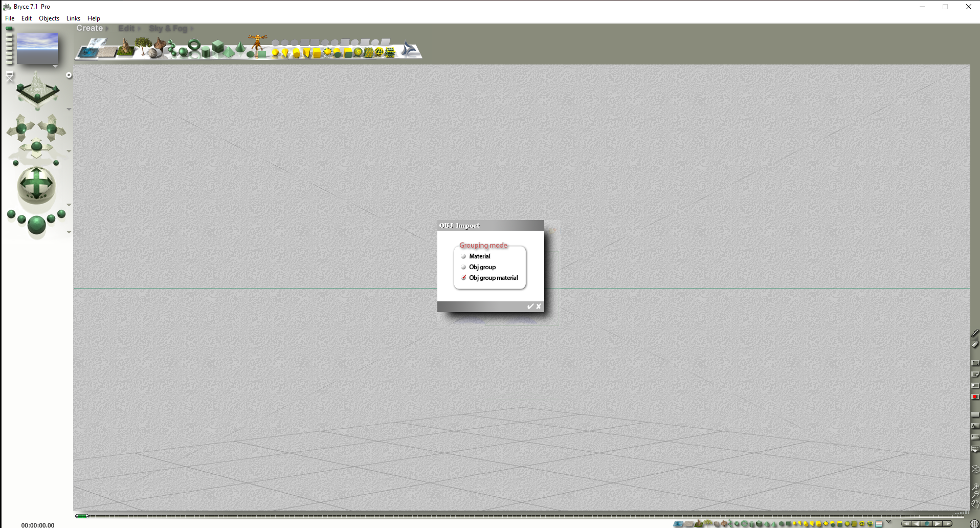Create a cloud plane object
Screen dimensions: 980x528
click(97, 43)
